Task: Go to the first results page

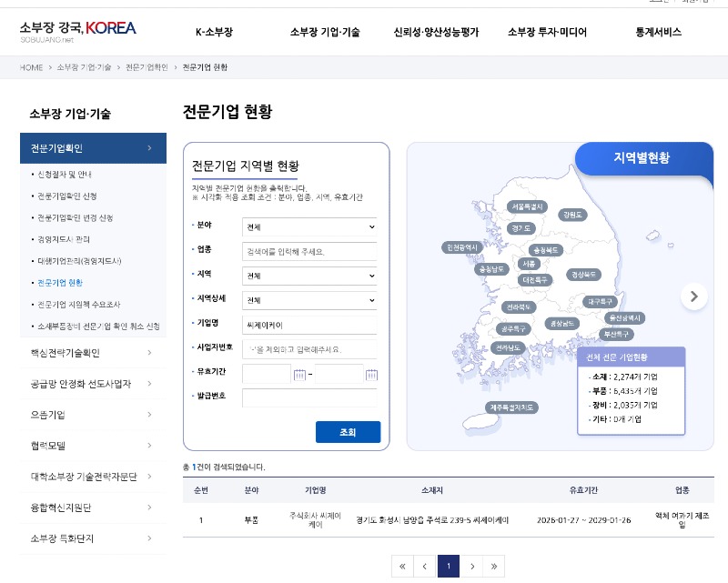Action: (401, 567)
